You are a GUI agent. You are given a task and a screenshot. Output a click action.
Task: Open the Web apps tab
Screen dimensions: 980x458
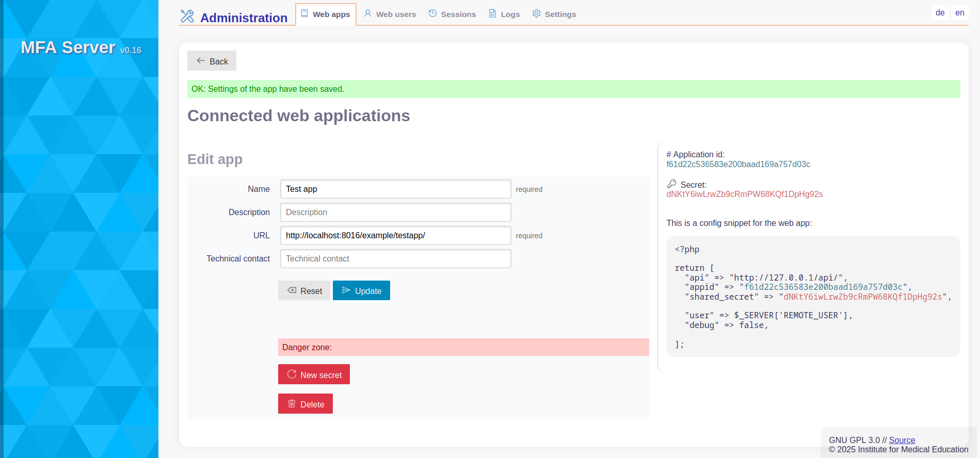tap(326, 14)
